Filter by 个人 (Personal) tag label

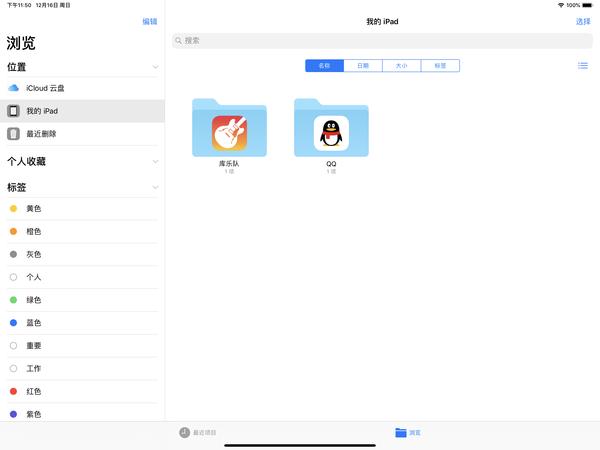pyautogui.click(x=34, y=277)
